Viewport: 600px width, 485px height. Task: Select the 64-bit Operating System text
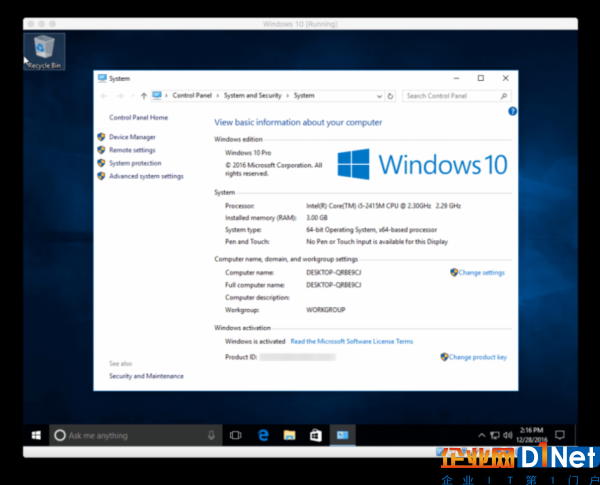pos(371,230)
